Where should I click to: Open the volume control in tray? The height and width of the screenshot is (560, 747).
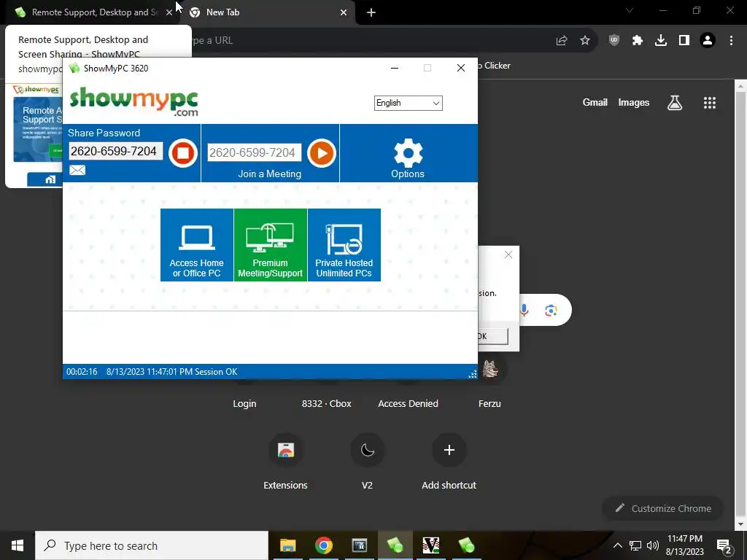653,545
